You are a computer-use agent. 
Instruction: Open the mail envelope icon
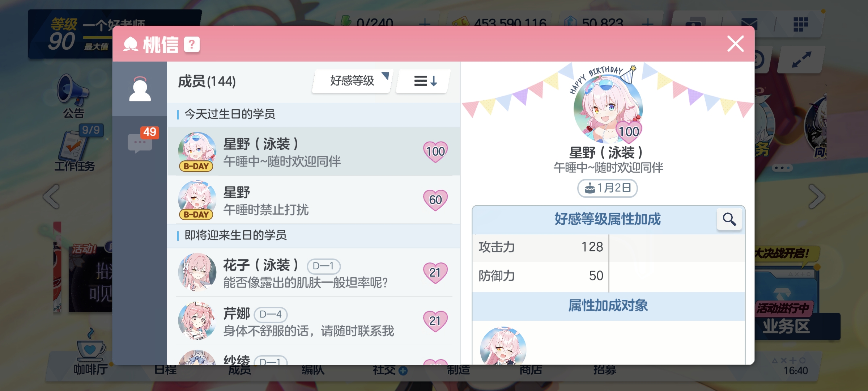pyautogui.click(x=749, y=24)
